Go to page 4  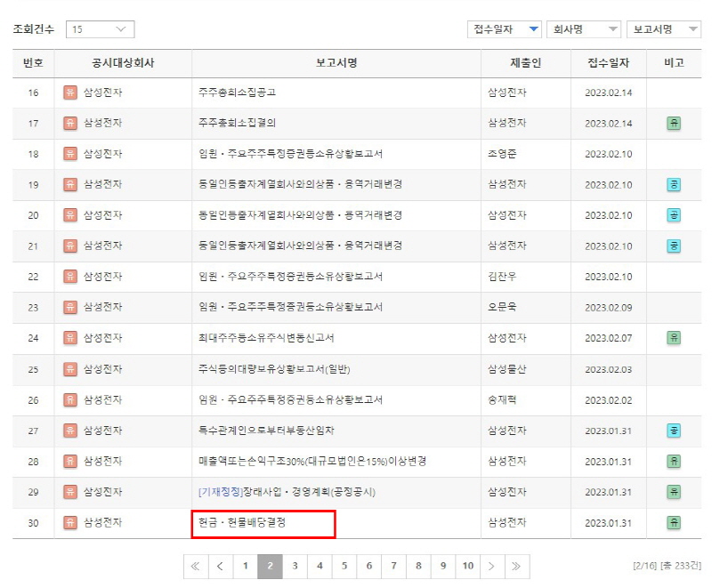pyautogui.click(x=320, y=567)
